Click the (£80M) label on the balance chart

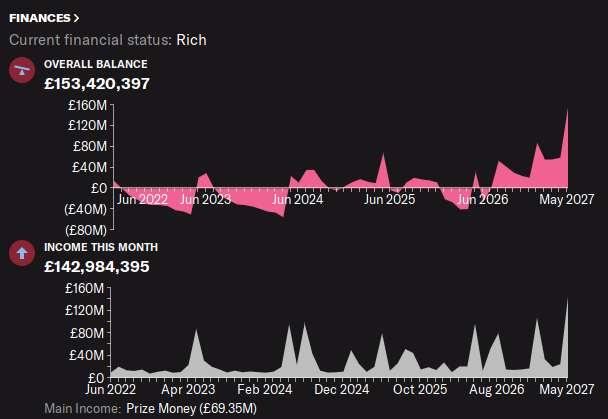(86, 229)
